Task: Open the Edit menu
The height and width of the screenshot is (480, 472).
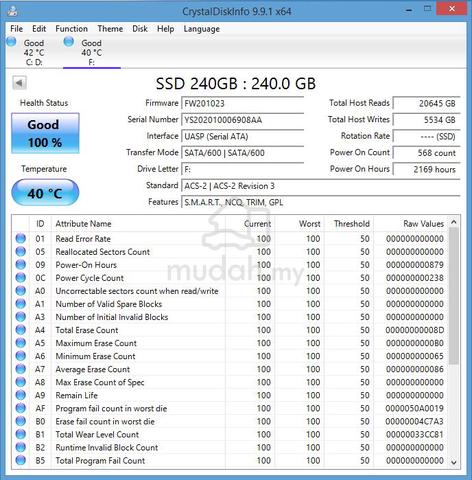Action: pos(39,29)
